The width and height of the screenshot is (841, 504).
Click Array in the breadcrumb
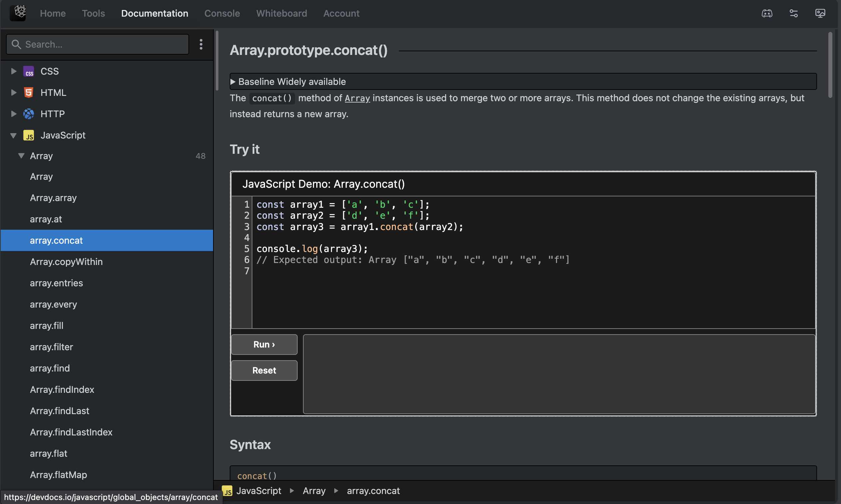pyautogui.click(x=314, y=491)
